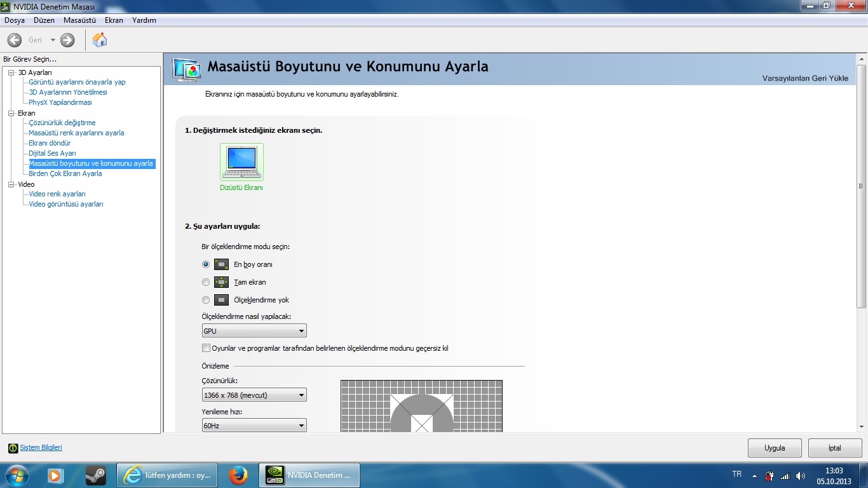Screen dimensions: 868x488
Task: Select the Dizüstü Ekranı laptop display icon
Action: [241, 162]
